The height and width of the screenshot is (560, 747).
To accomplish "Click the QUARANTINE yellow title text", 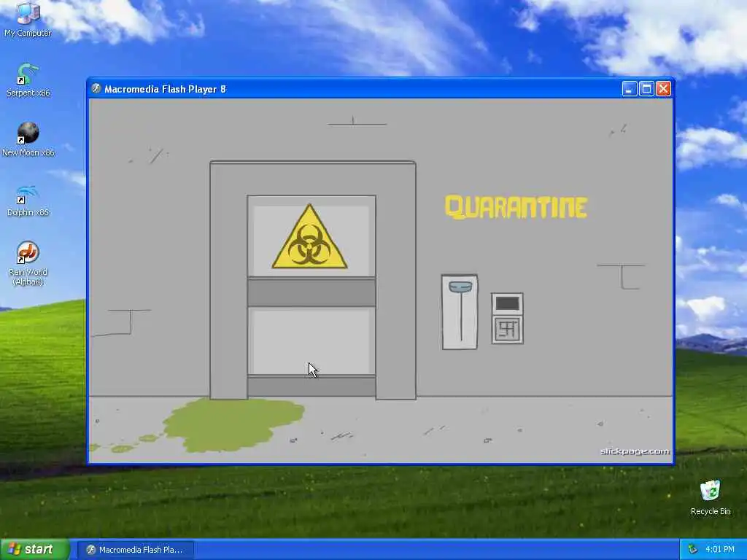I will click(516, 207).
